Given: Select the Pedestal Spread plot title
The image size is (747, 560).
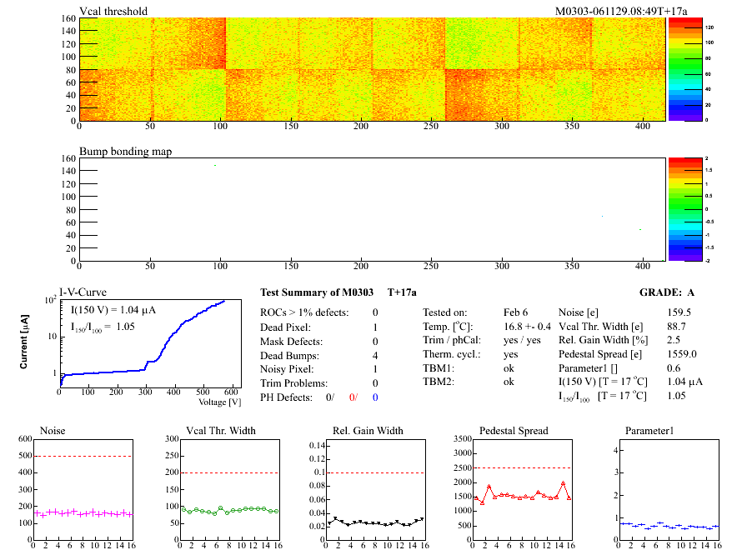Looking at the screenshot, I should tap(514, 431).
